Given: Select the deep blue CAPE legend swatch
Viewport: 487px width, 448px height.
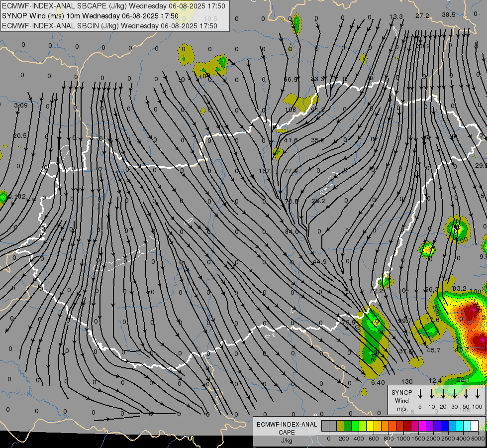Looking at the screenshot, I should (x=444, y=426).
